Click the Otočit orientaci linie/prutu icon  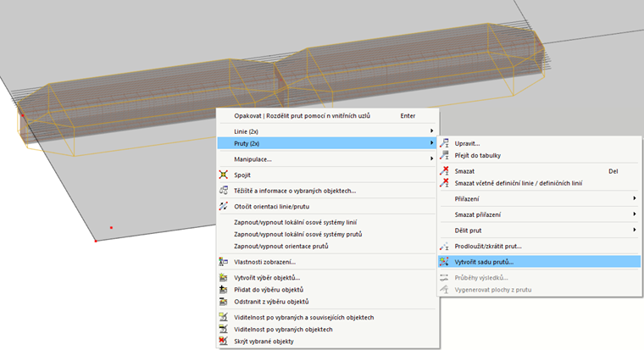click(x=224, y=206)
